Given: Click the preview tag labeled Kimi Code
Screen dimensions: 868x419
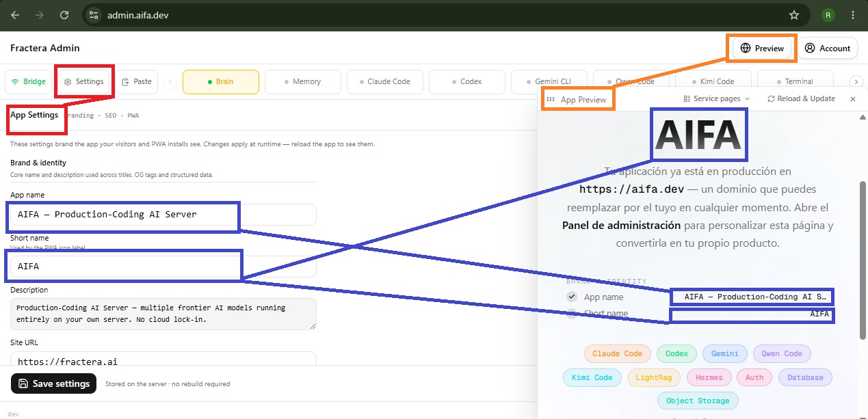Looking at the screenshot, I should coord(592,377).
